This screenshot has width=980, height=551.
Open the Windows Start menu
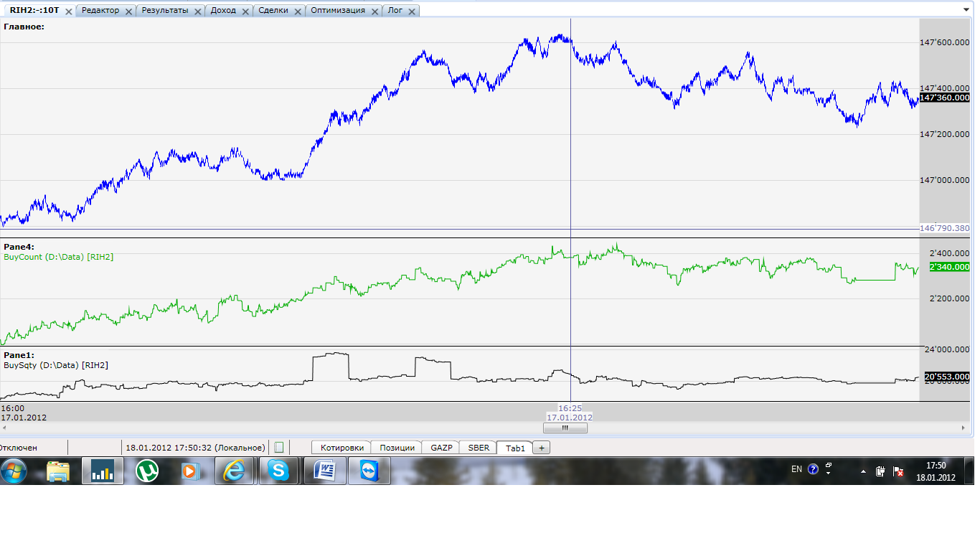coord(14,471)
